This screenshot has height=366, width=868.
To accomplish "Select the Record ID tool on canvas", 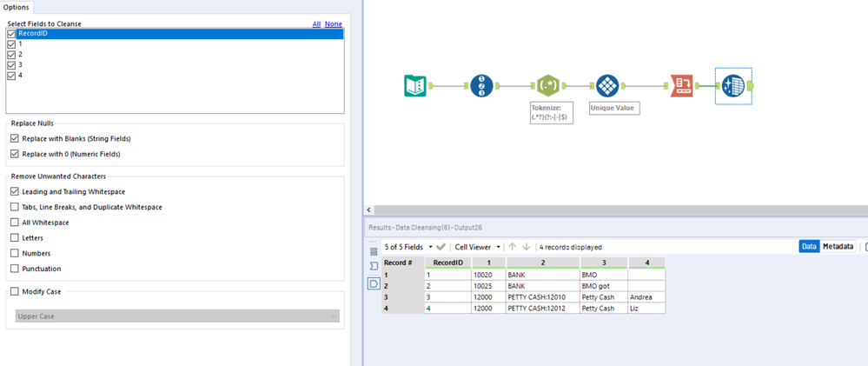I will 481,86.
